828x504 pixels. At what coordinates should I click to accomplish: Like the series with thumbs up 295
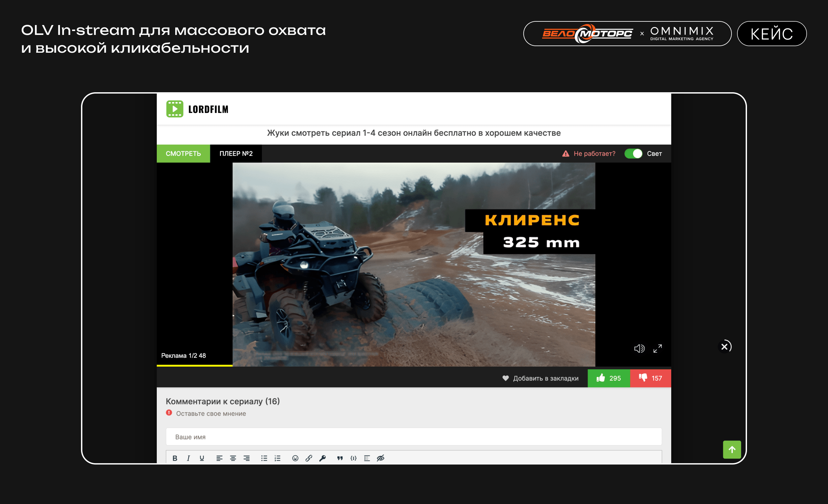609,378
